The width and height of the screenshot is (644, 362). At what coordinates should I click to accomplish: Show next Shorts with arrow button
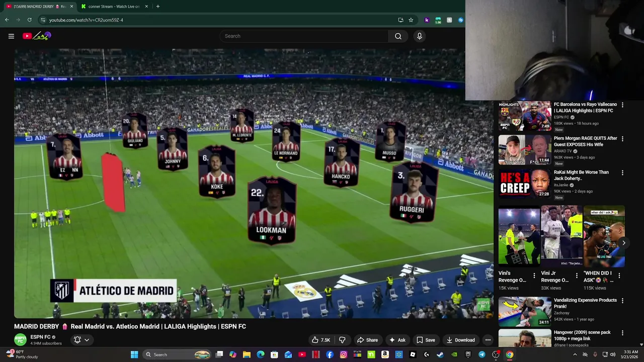tap(623, 243)
